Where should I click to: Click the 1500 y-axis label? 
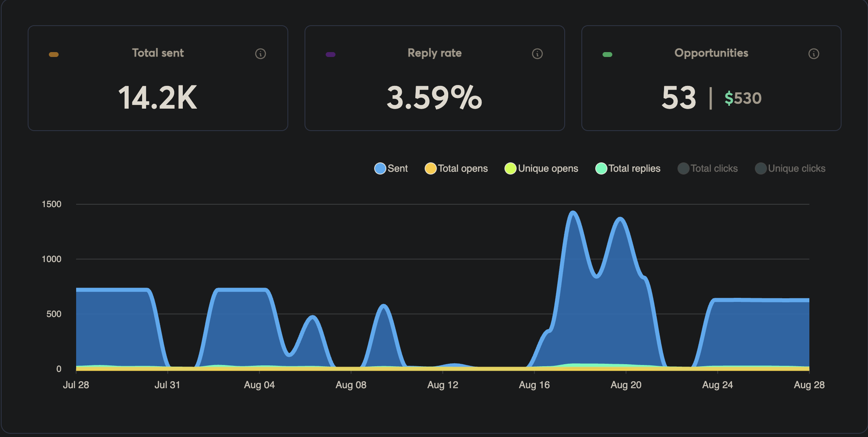pyautogui.click(x=52, y=204)
